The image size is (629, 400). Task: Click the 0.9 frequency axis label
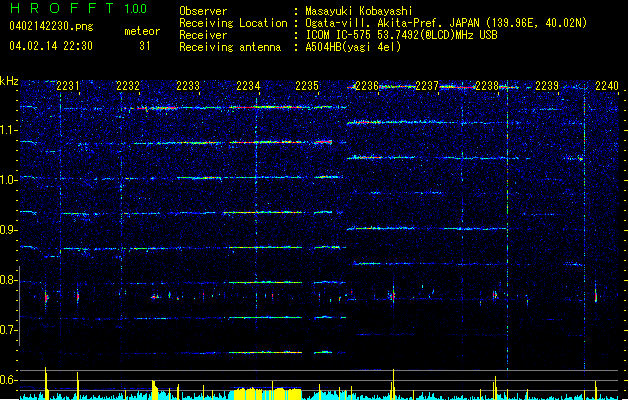(x=8, y=230)
